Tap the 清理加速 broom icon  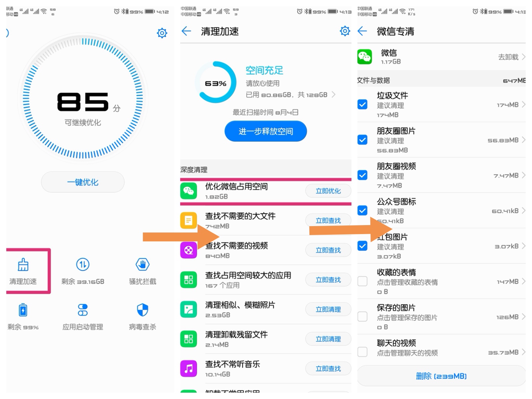click(x=23, y=265)
